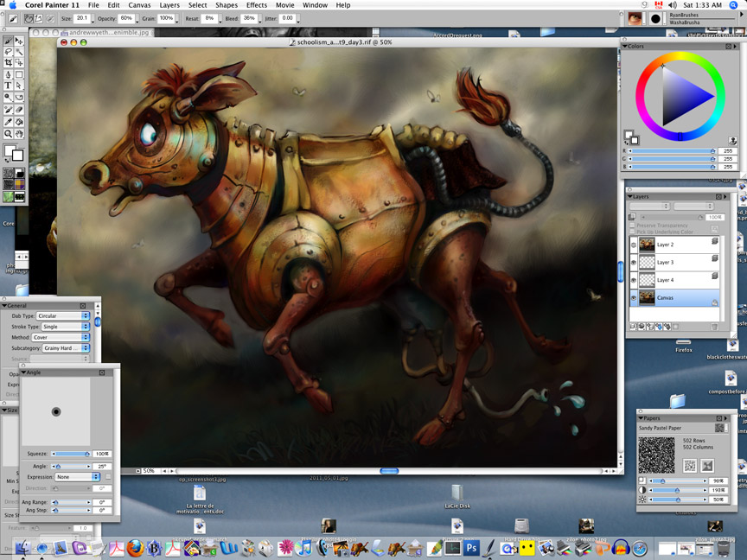
Task: Open the File menu
Action: coord(94,5)
